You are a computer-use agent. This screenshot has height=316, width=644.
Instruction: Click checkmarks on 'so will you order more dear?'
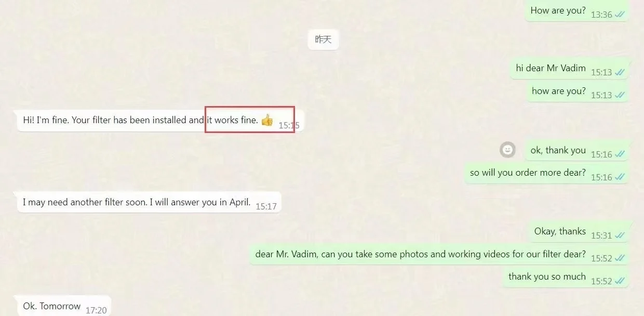pos(620,177)
